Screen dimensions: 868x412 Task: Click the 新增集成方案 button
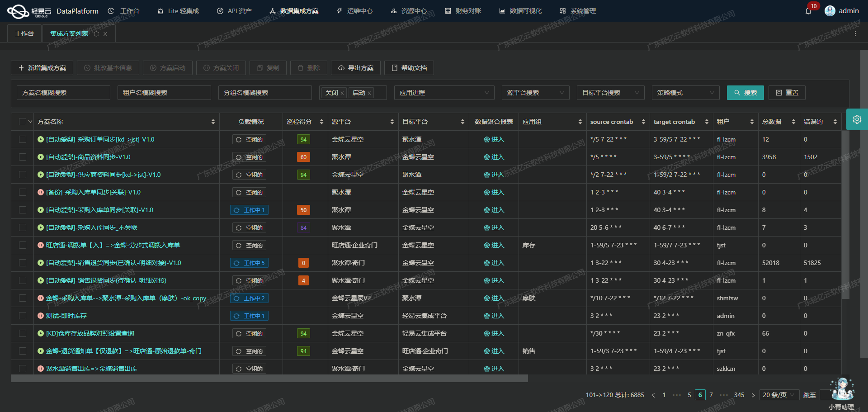(x=42, y=68)
